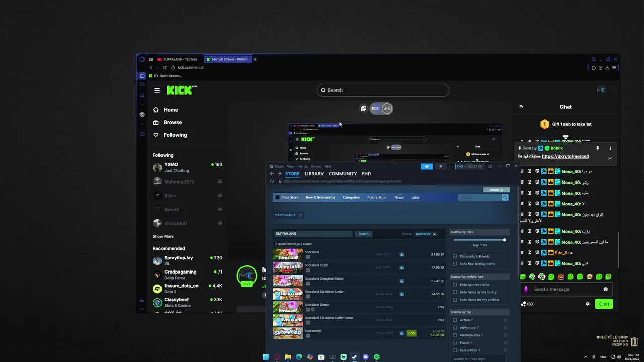Expand Show More under Following list

pos(163,236)
